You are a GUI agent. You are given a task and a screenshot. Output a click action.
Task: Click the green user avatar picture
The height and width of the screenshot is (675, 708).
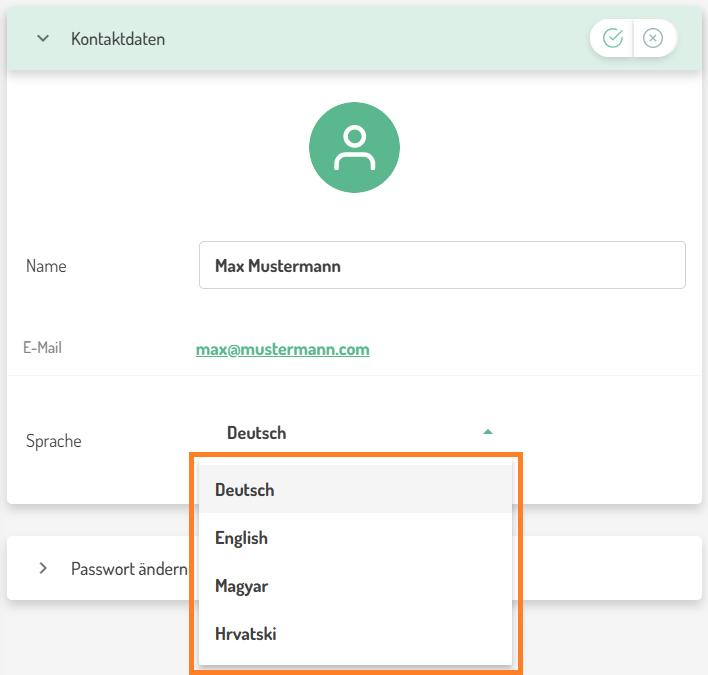click(x=354, y=147)
